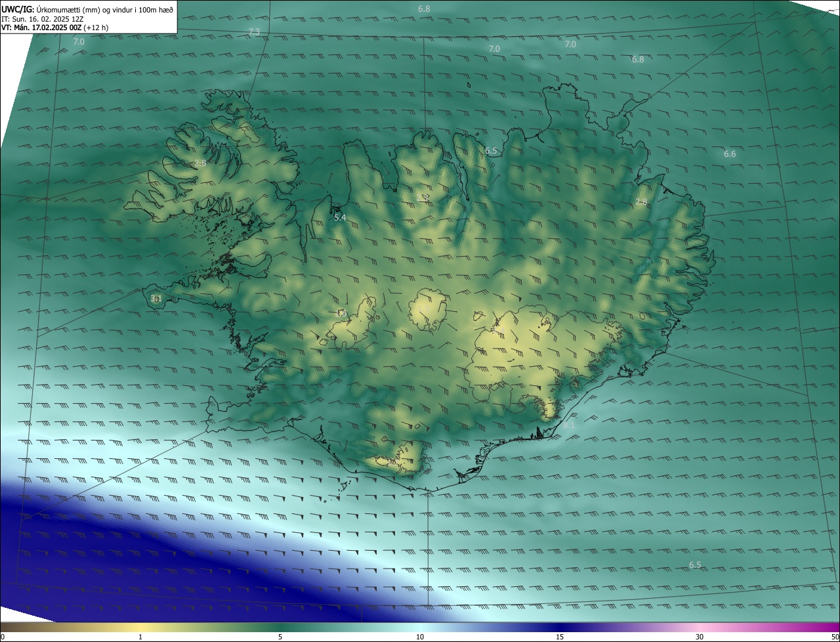The width and height of the screenshot is (840, 642).
Task: Click the 5 tick on the color scale
Action: click(x=280, y=637)
